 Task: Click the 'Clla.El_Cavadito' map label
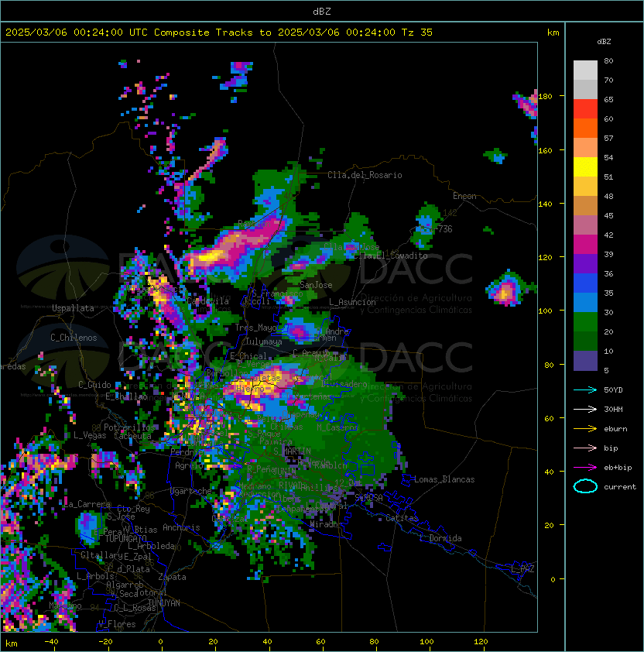(x=390, y=256)
